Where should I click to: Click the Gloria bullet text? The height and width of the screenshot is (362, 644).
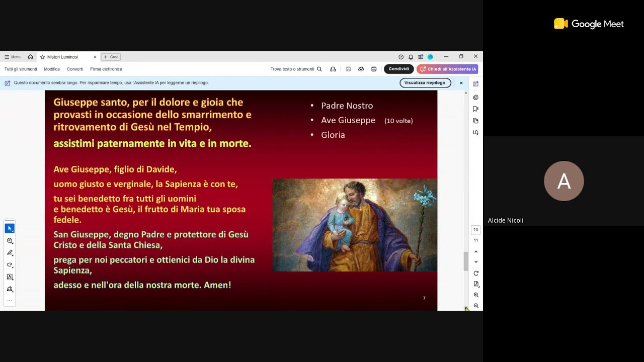tap(333, 135)
